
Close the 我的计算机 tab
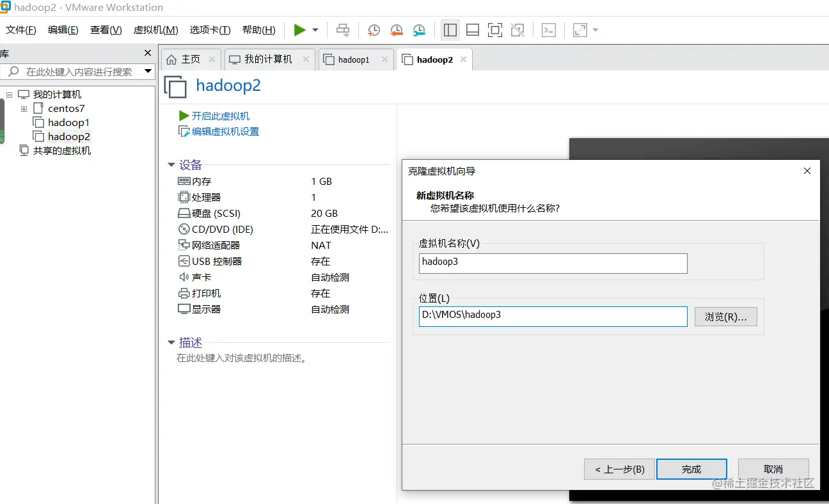click(306, 59)
